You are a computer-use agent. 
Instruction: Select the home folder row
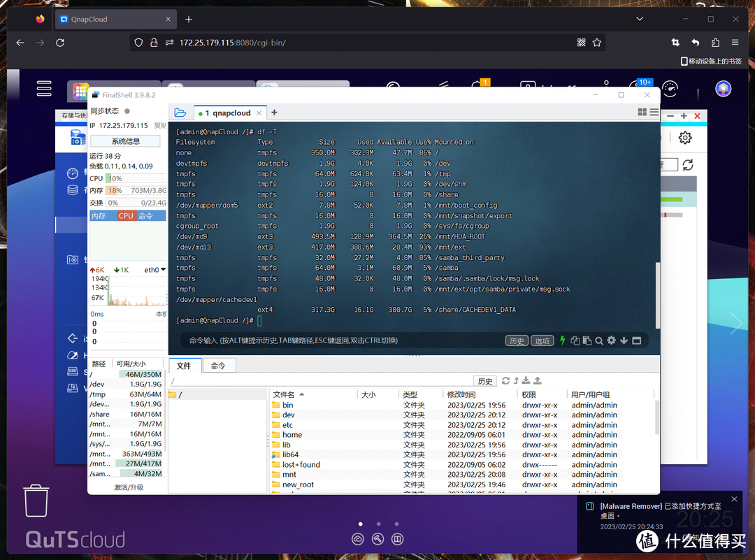[445, 435]
